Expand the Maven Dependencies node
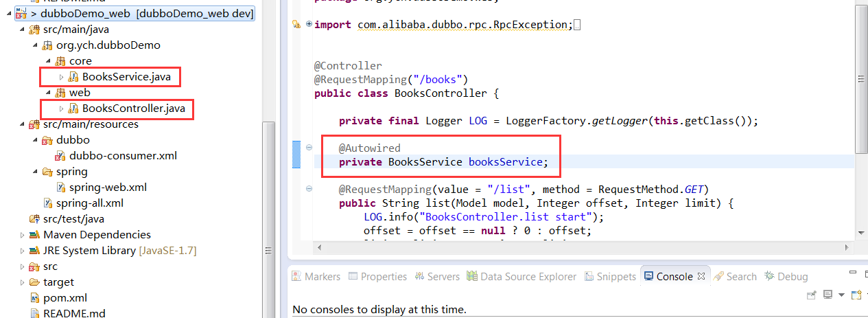Image resolution: width=868 pixels, height=318 pixels. pos(21,235)
